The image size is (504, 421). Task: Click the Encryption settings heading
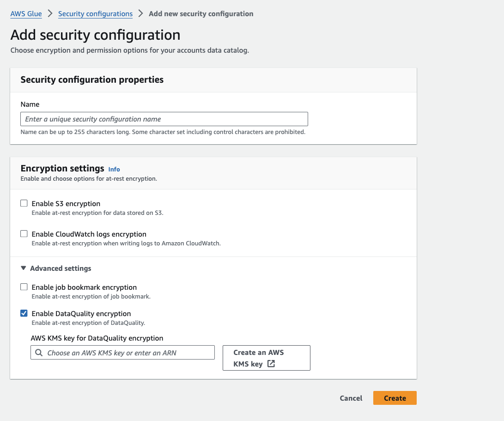[62, 168]
